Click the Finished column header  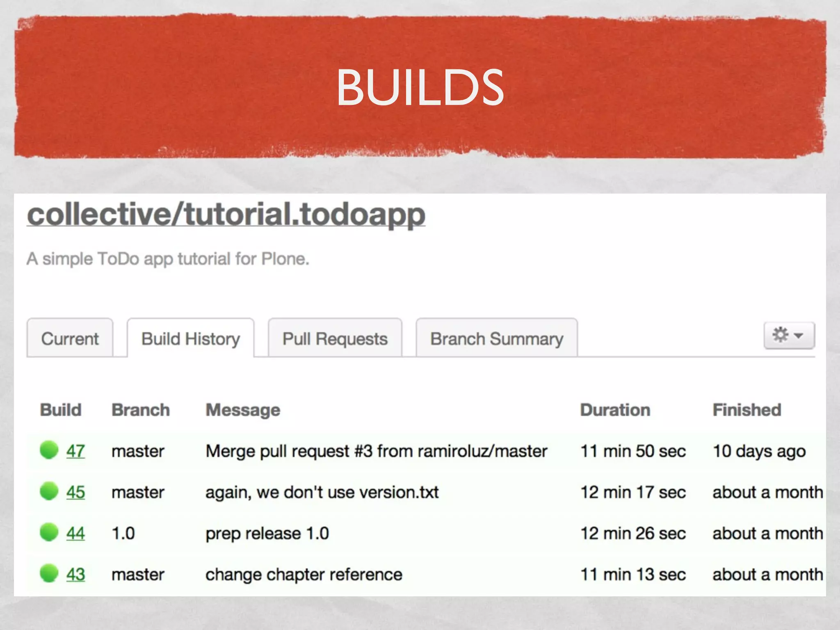[746, 410]
